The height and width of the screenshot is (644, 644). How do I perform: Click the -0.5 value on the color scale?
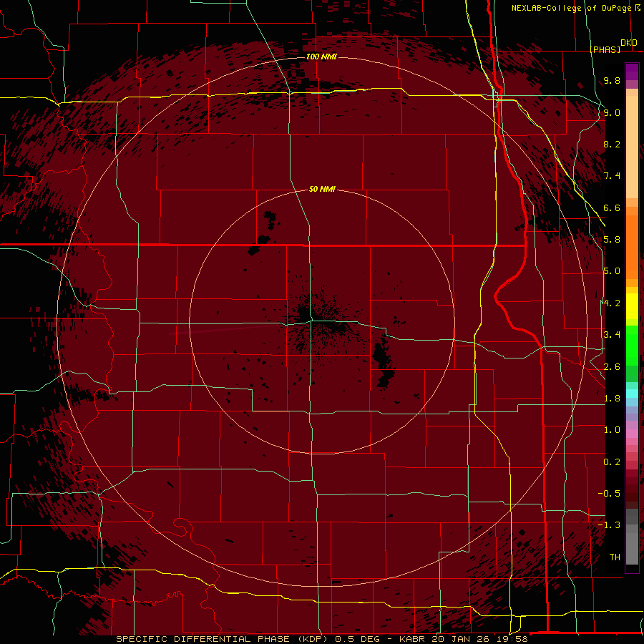[609, 494]
